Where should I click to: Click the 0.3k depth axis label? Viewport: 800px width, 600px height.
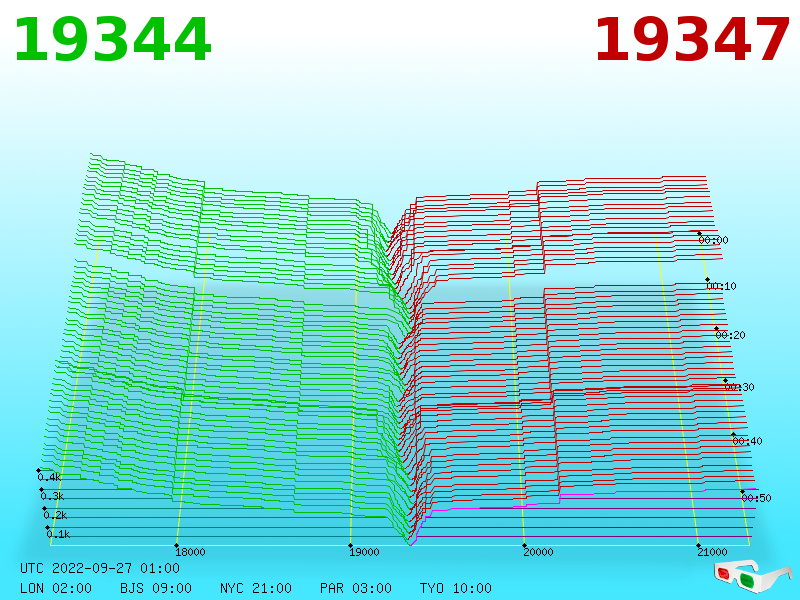point(52,496)
